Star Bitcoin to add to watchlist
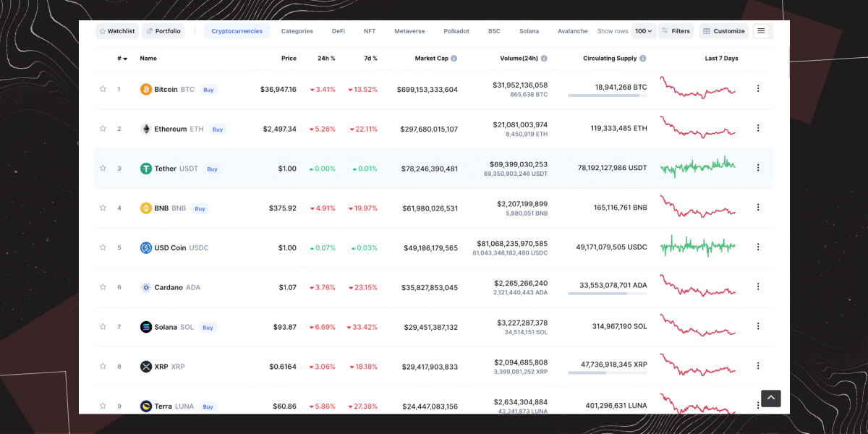This screenshot has width=868, height=434. click(x=103, y=89)
